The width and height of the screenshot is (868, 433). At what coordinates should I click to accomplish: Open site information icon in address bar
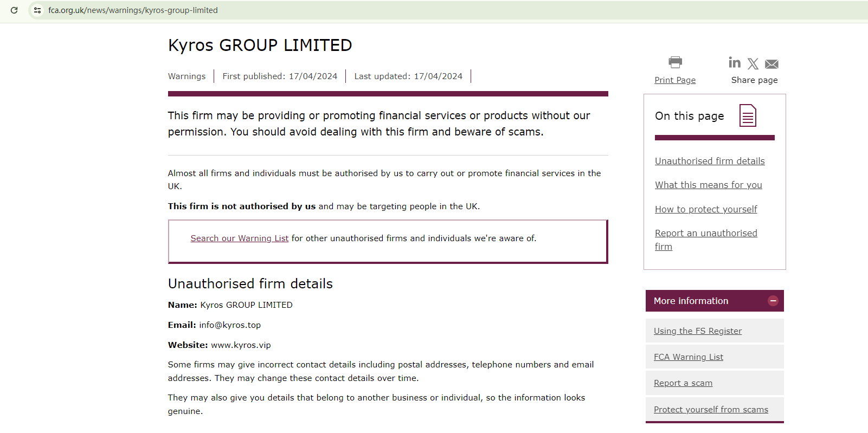(x=37, y=10)
